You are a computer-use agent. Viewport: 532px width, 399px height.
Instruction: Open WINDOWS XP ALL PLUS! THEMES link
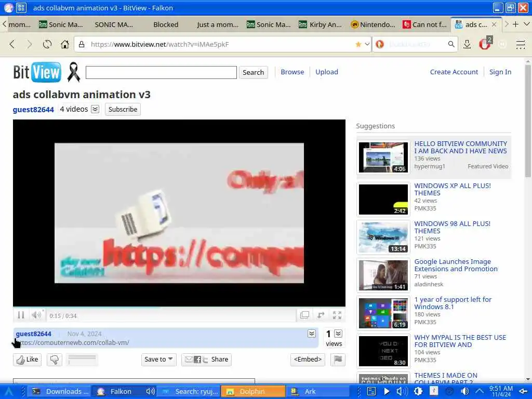(453, 189)
